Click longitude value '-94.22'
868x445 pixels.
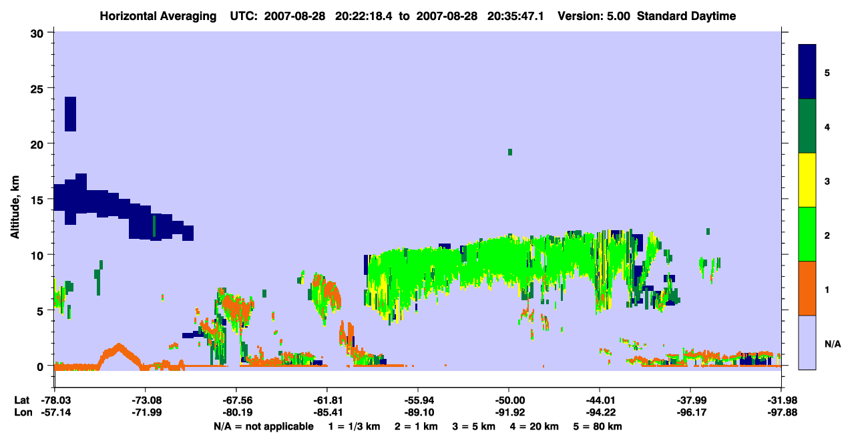tap(600, 412)
